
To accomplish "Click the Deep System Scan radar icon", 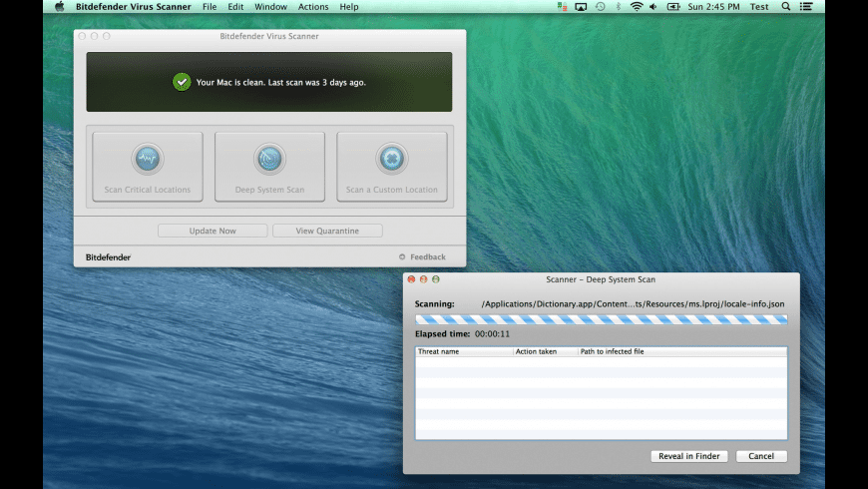I will pos(269,159).
